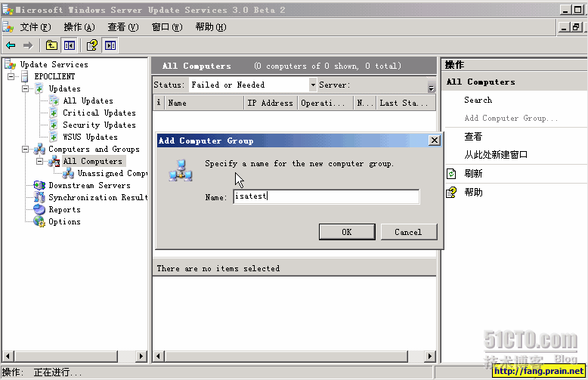Screen dimensions: 588x380
Task: Select Synchronization Results tree label
Action: (98, 197)
